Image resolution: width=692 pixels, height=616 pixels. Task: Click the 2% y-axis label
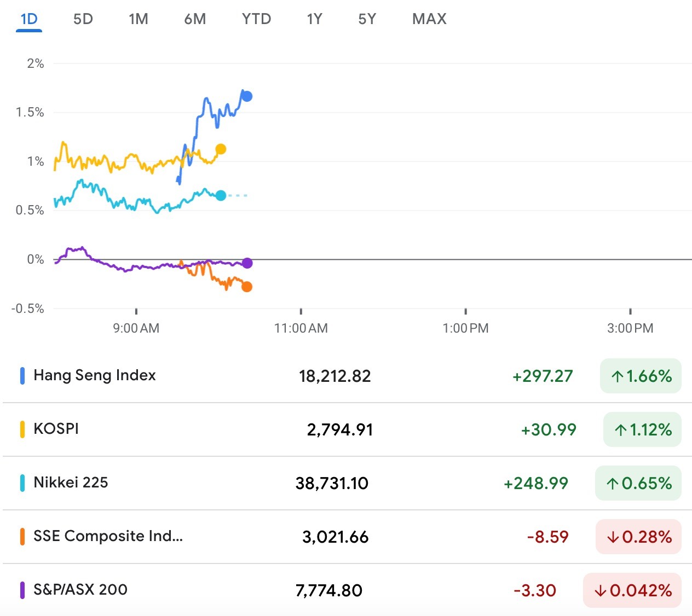tap(36, 63)
